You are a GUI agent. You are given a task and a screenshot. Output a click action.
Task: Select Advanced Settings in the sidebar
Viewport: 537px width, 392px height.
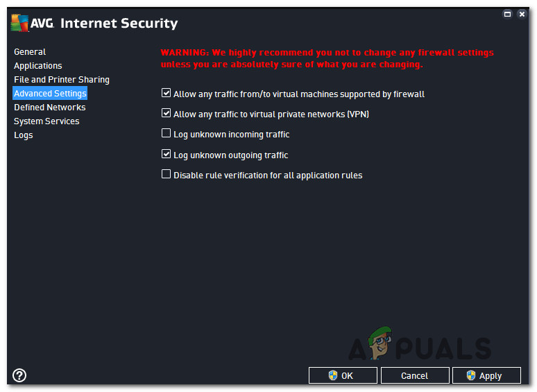click(x=50, y=94)
